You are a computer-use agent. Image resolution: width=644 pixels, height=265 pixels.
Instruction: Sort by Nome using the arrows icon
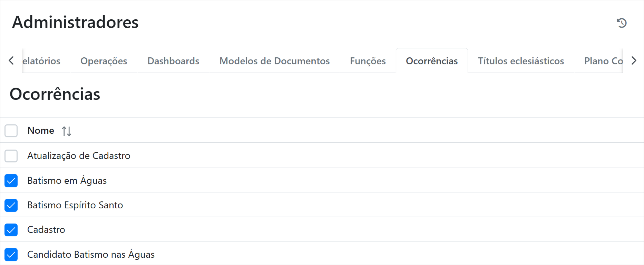pos(67,131)
